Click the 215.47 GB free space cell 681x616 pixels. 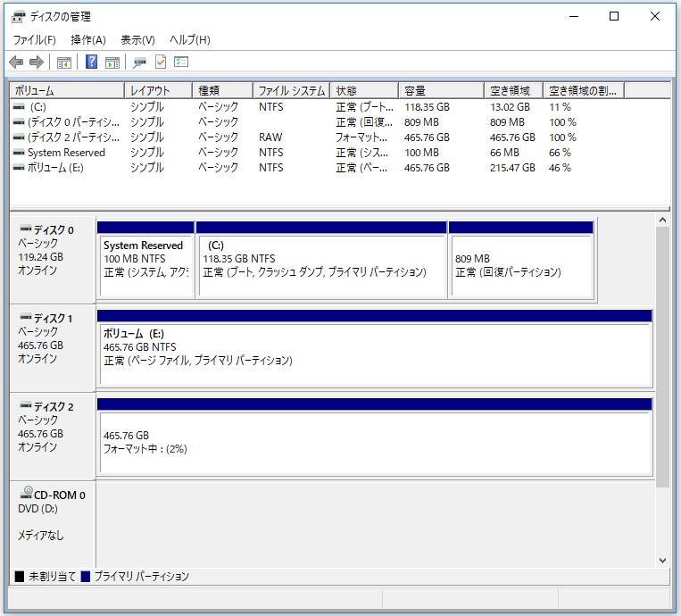(x=512, y=168)
